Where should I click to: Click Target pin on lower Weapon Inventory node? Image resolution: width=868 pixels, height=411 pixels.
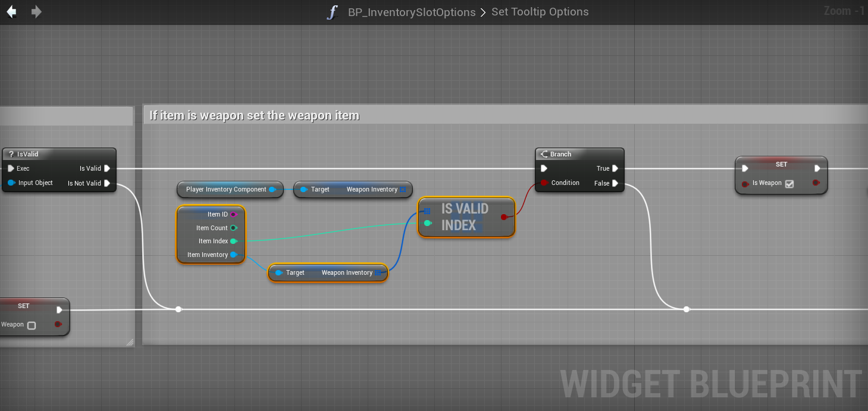[x=278, y=272]
